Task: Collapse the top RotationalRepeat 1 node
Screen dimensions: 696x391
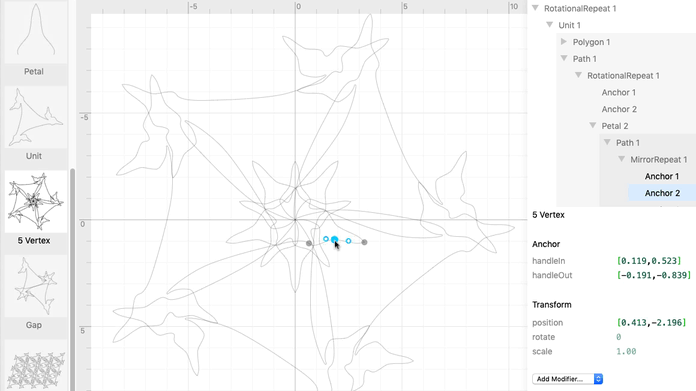Action: (535, 8)
